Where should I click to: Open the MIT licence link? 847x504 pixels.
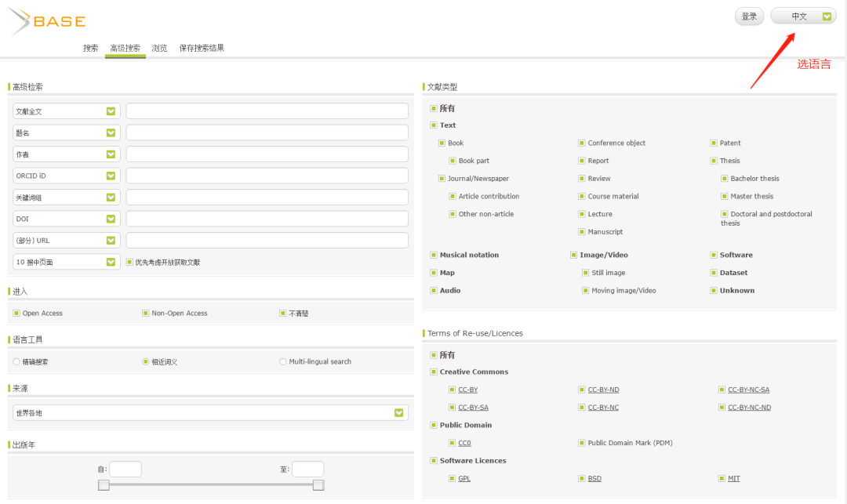pos(733,479)
